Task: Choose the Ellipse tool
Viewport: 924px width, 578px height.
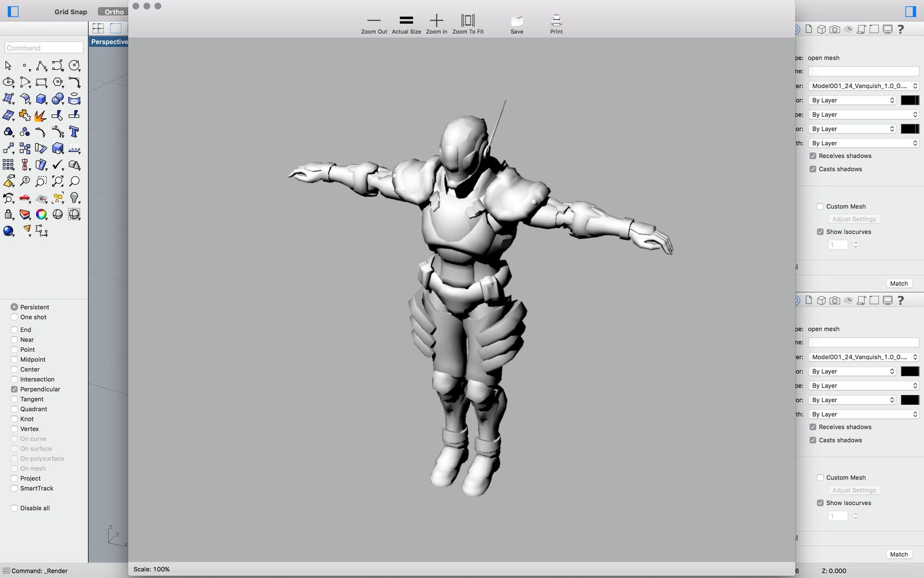Action: pos(8,82)
